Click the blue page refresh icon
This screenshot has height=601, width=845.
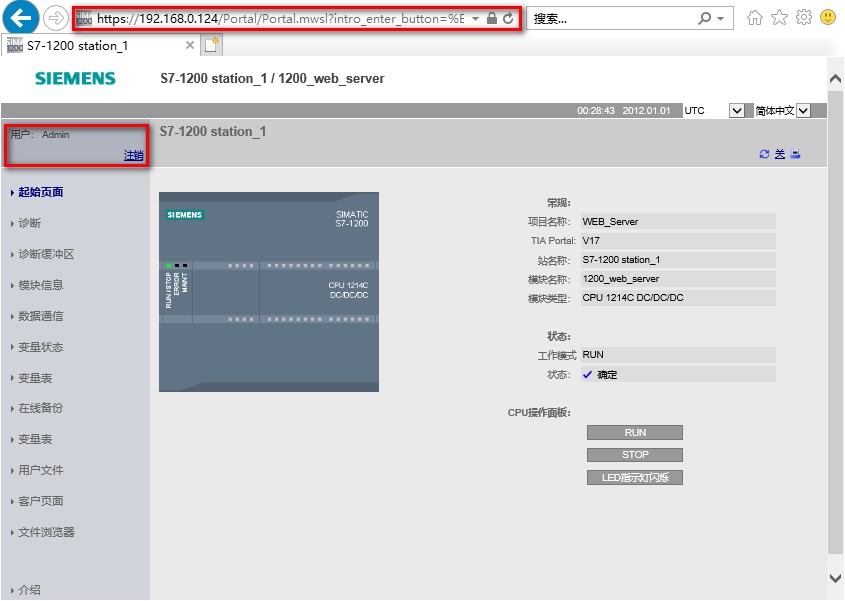[764, 154]
